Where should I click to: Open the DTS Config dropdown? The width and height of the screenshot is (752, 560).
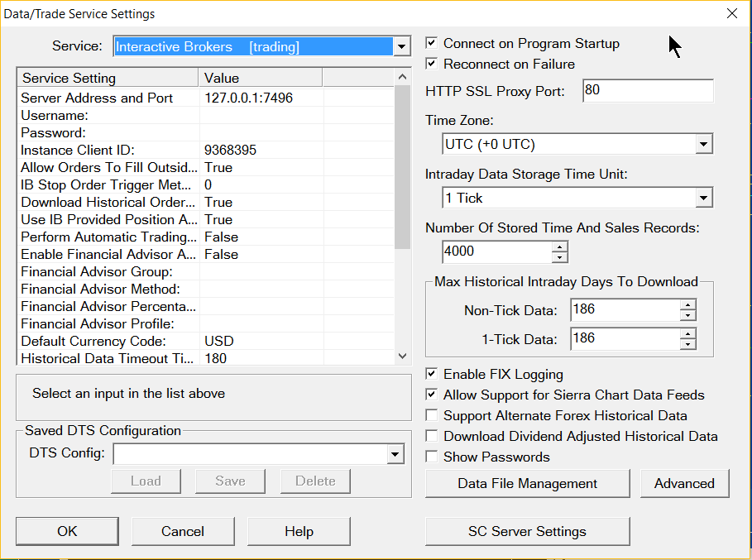coord(395,454)
